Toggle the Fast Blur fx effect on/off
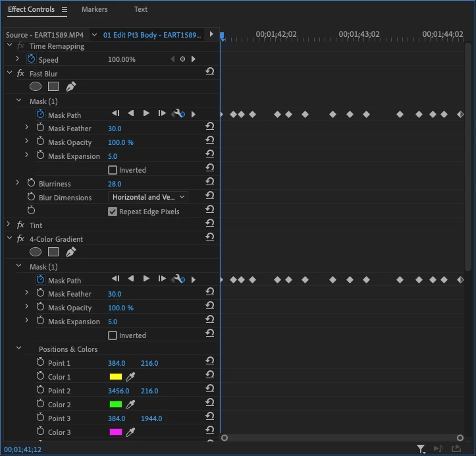Viewport: 476px width, 456px height. (x=20, y=73)
